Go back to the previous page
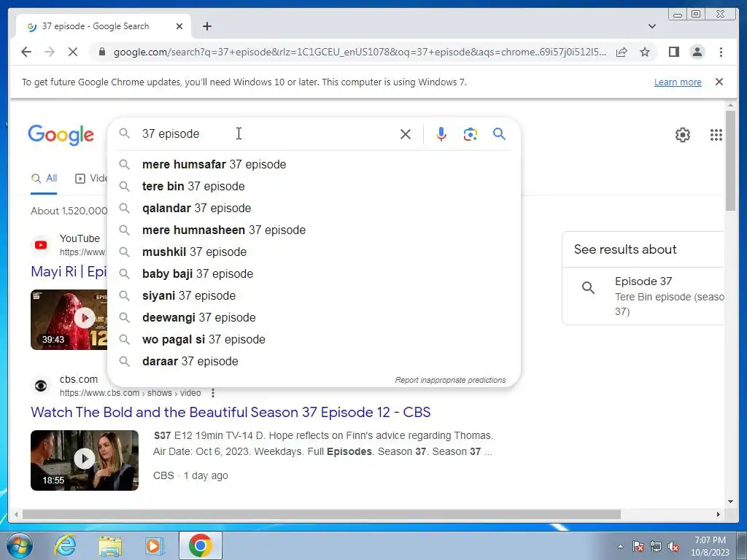747x560 pixels. click(26, 52)
